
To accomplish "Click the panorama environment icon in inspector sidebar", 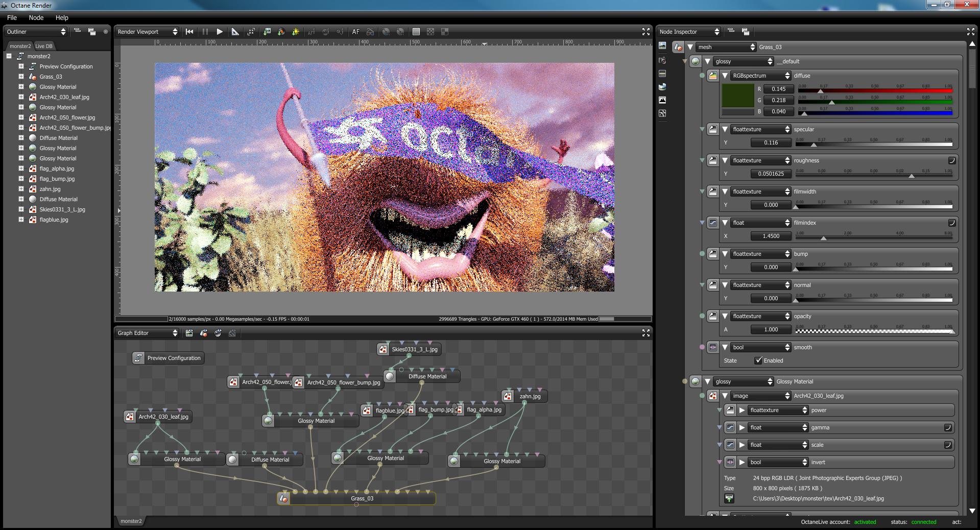I will pyautogui.click(x=662, y=87).
